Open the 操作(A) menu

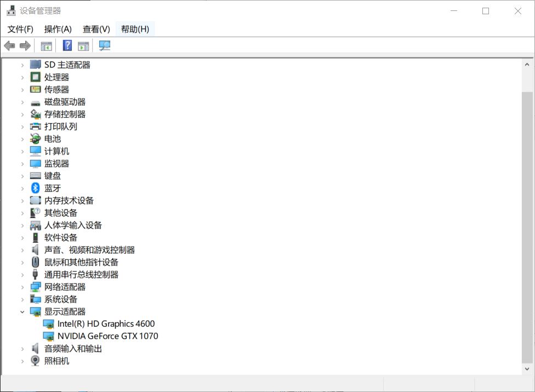point(58,30)
